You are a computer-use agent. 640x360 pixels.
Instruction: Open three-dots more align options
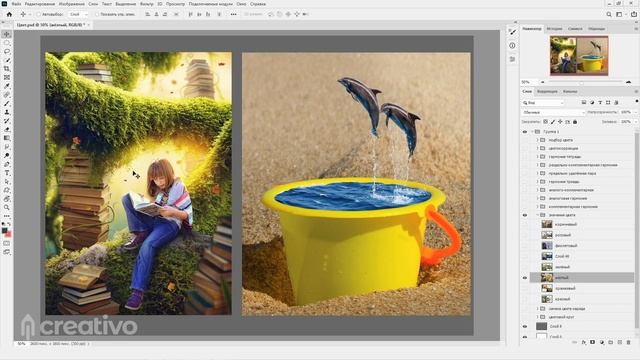[233, 14]
